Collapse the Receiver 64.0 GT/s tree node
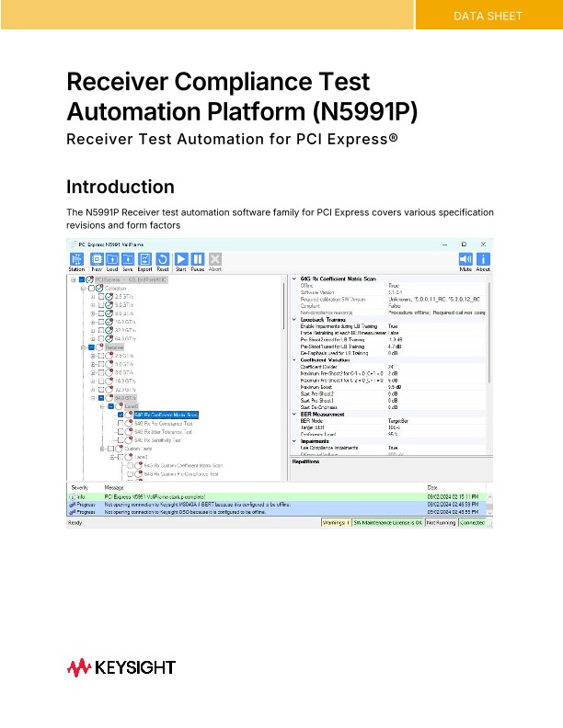 tap(93, 398)
